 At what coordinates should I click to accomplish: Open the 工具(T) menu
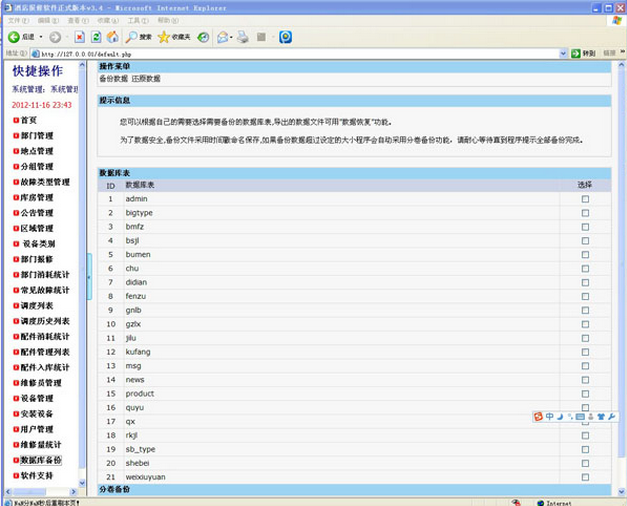point(138,20)
